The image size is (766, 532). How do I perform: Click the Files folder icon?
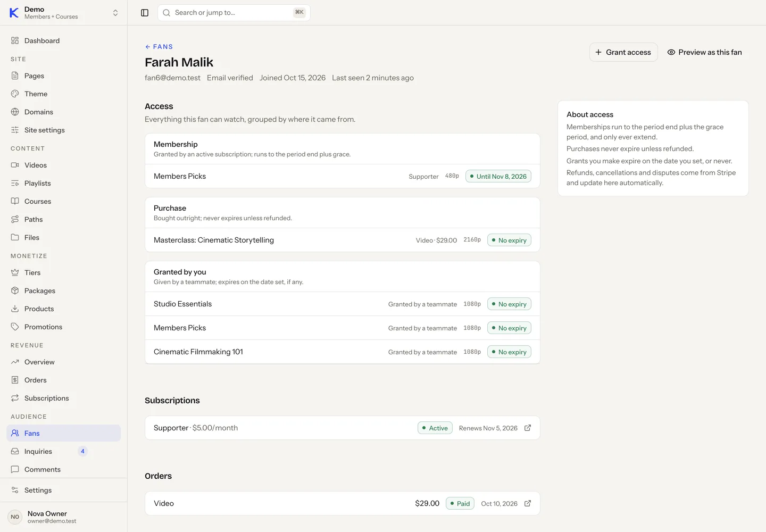15,237
